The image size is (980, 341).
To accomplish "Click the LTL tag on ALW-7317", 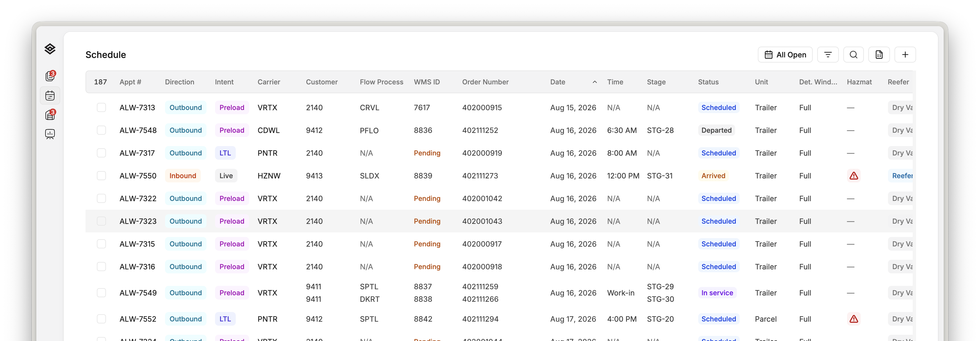I will tap(225, 153).
